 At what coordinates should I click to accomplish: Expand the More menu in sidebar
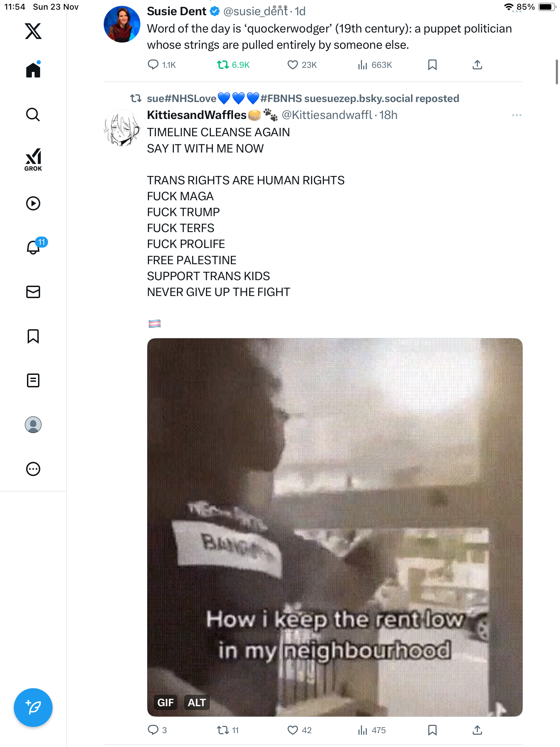[33, 469]
